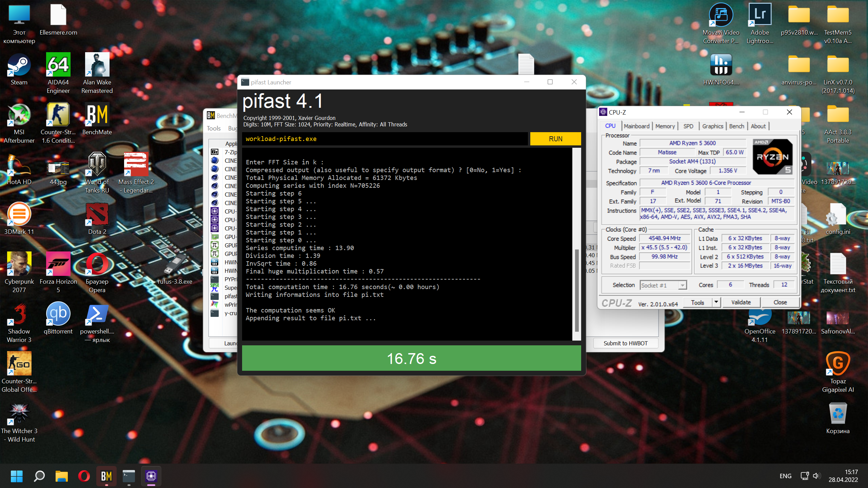Open Movavi Video Converter shortcut
The height and width of the screenshot is (488, 868).
[721, 23]
